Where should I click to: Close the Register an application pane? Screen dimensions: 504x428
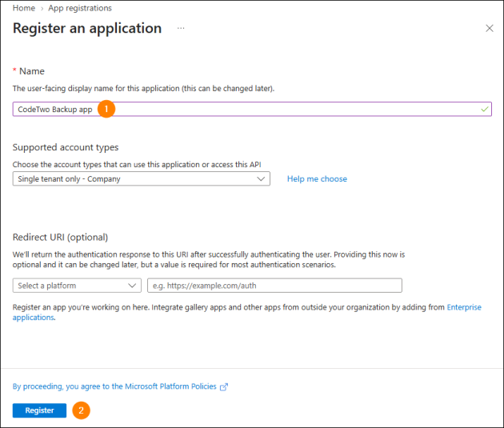coord(490,28)
